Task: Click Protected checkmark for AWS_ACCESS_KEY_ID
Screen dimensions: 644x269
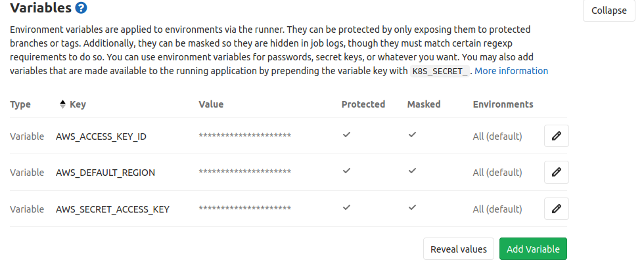Action: tap(346, 134)
